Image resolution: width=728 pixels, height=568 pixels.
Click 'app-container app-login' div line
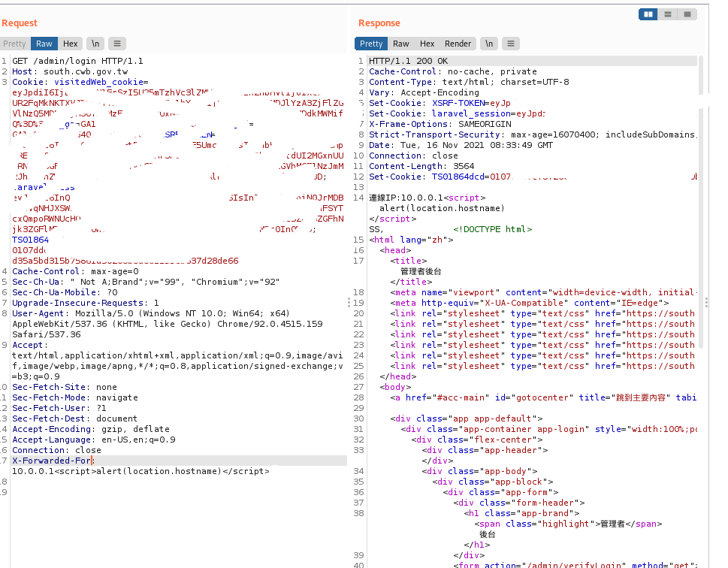point(548,429)
